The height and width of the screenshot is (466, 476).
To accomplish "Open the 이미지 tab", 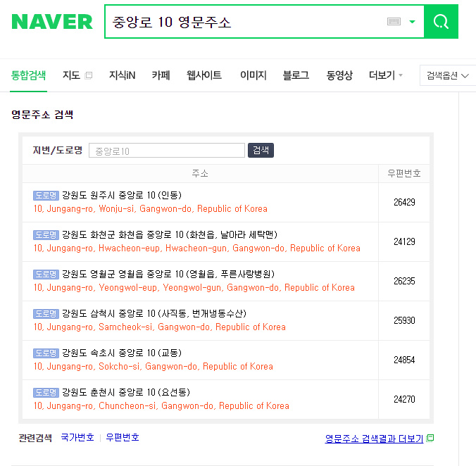I will point(253,75).
